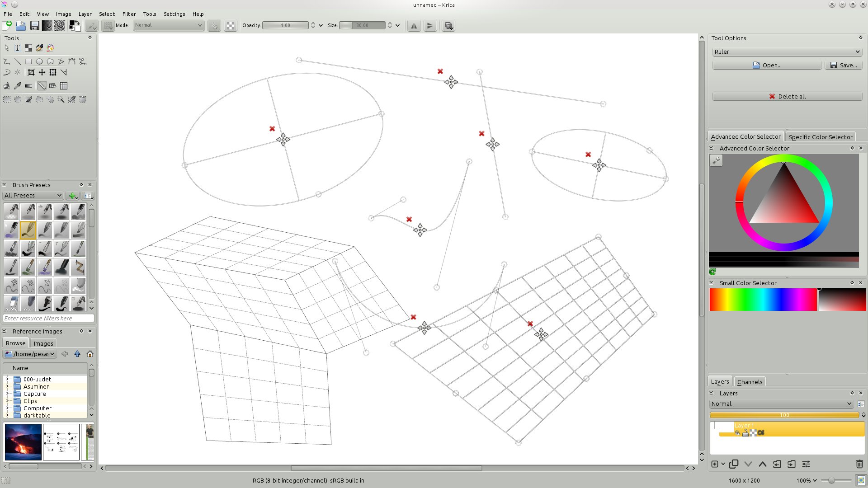Select the Bezier curve tool

pos(72,61)
